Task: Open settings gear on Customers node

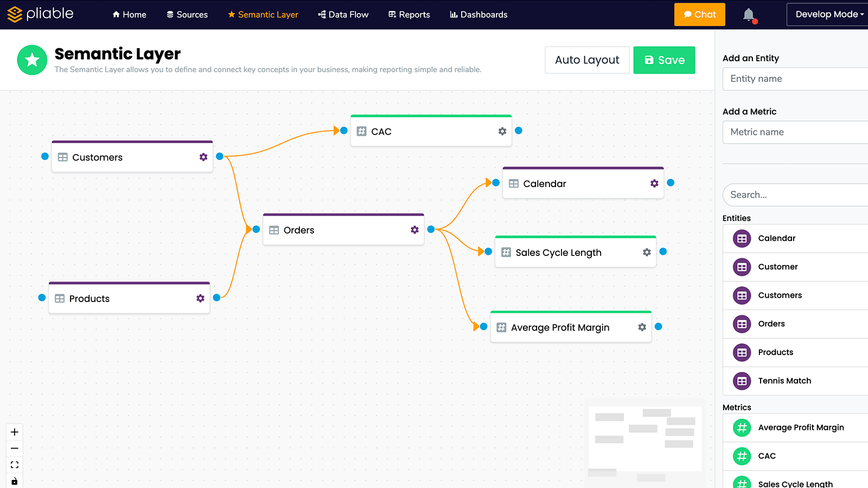Action: pyautogui.click(x=203, y=157)
